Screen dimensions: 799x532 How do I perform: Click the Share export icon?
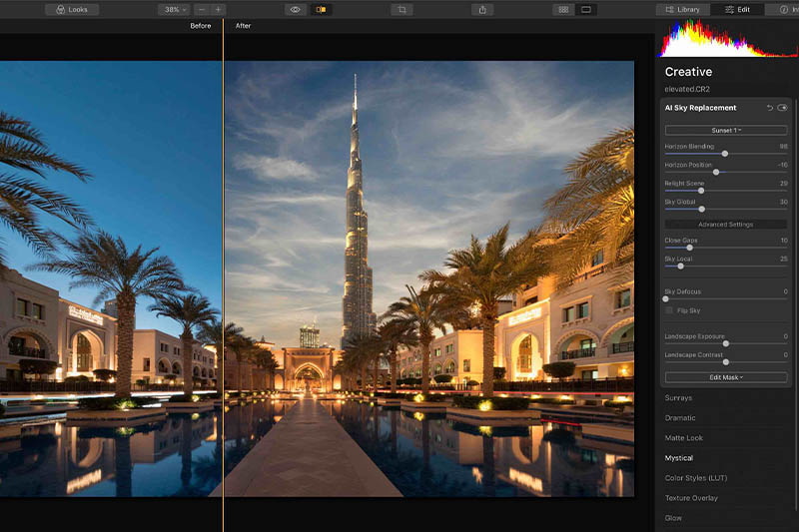click(x=482, y=9)
